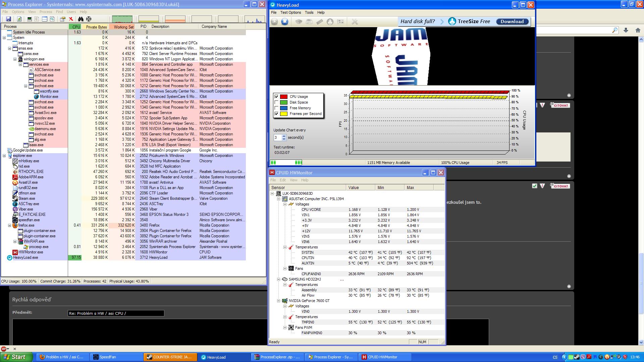Click the binoculars Find Handle icon
Image resolution: width=644 pixels, height=362 pixels.
[x=80, y=19]
